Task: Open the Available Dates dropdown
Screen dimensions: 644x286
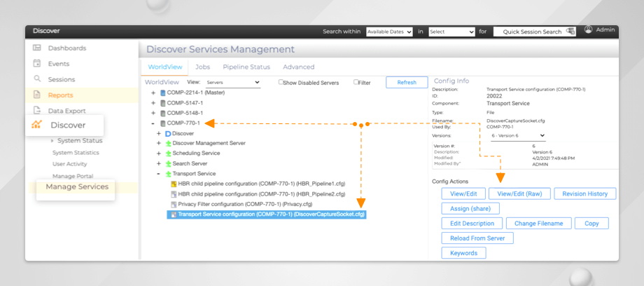Action: (389, 32)
